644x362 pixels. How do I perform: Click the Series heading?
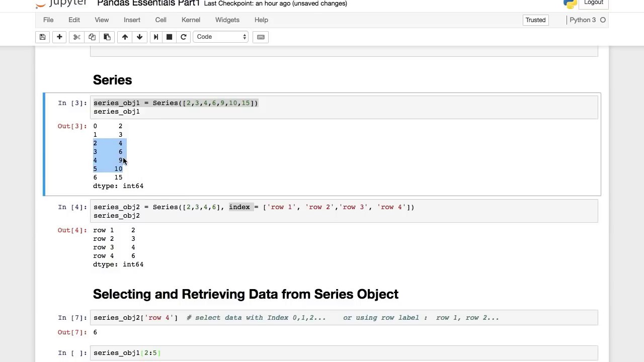[112, 80]
